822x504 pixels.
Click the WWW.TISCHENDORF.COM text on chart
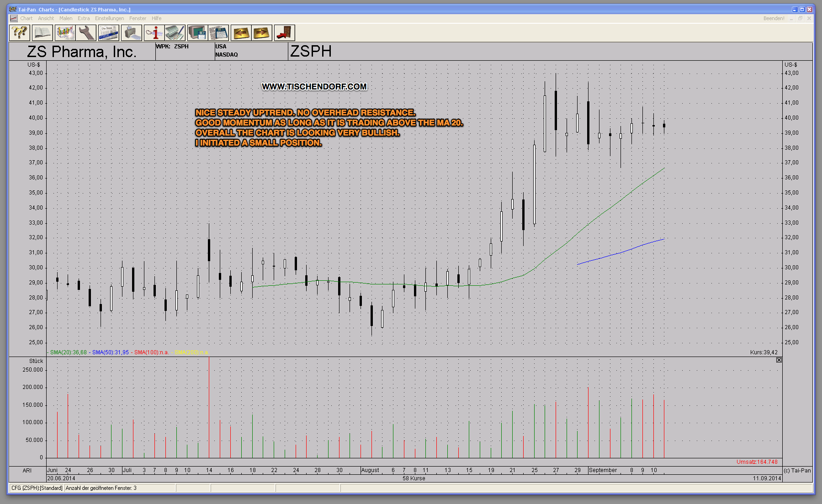click(314, 87)
